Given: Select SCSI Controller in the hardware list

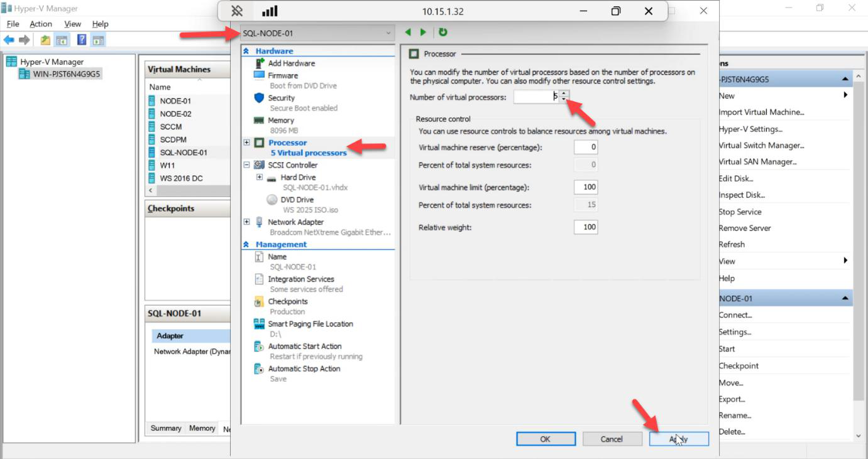Looking at the screenshot, I should coord(292,165).
